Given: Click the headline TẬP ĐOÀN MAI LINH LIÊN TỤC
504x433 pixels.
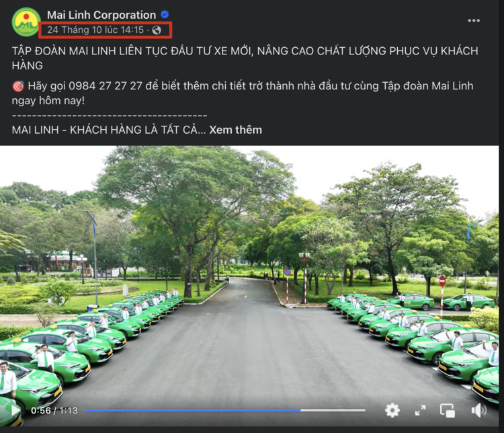Looking at the screenshot, I should (245, 58).
